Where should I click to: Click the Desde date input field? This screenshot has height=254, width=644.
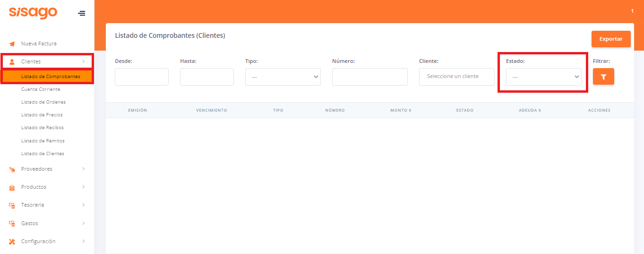point(142,77)
